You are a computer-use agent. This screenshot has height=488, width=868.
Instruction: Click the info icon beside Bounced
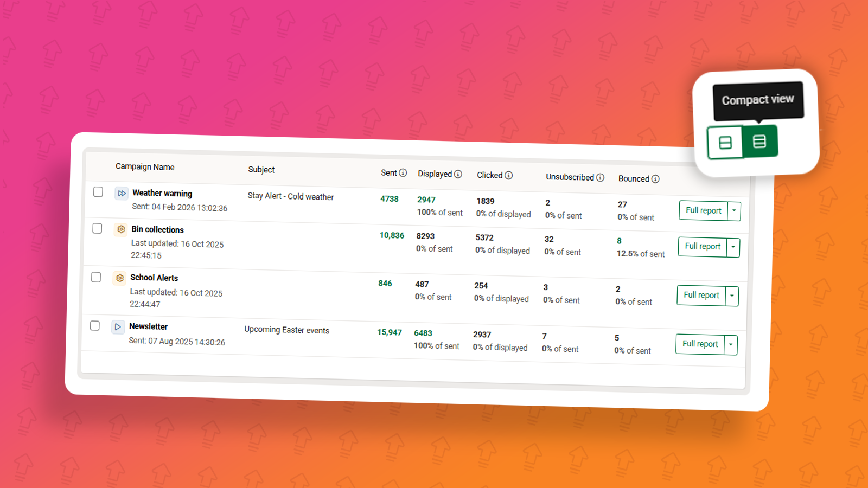655,179
